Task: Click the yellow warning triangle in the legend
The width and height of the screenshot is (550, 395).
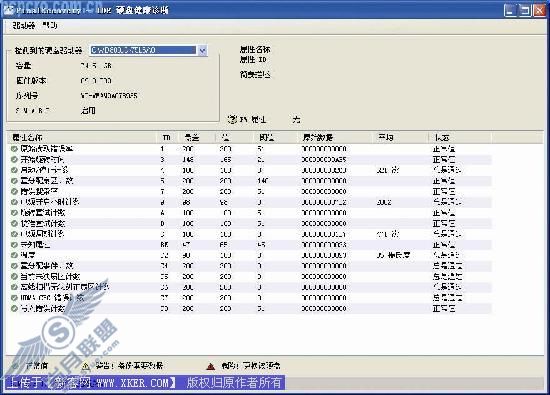Action: (86, 366)
